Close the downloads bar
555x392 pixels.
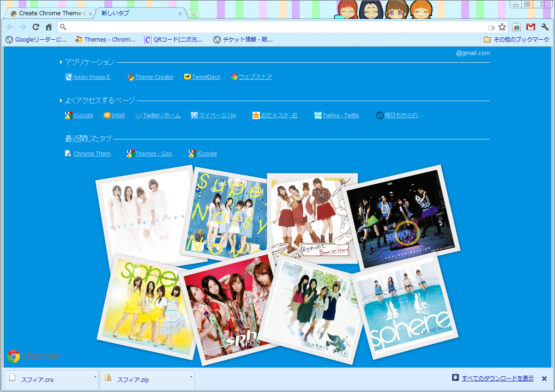[544, 379]
